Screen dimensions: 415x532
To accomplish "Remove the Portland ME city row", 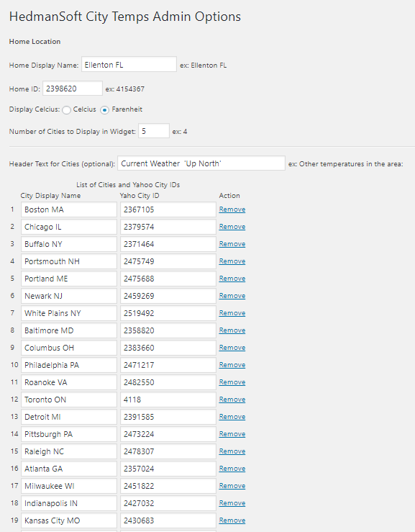I will pos(232,279).
